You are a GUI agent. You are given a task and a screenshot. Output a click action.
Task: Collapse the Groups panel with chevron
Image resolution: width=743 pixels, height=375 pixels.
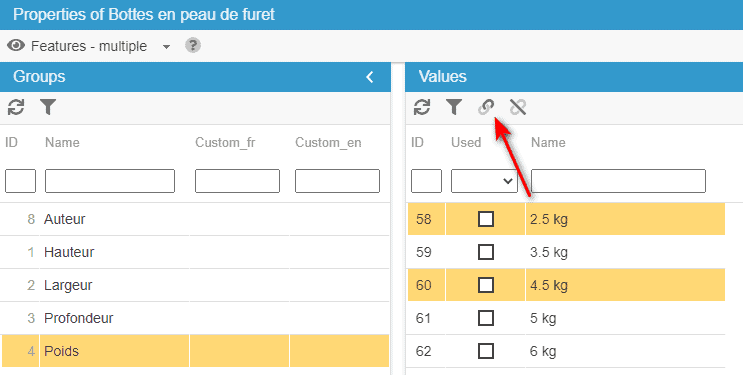[x=370, y=77]
